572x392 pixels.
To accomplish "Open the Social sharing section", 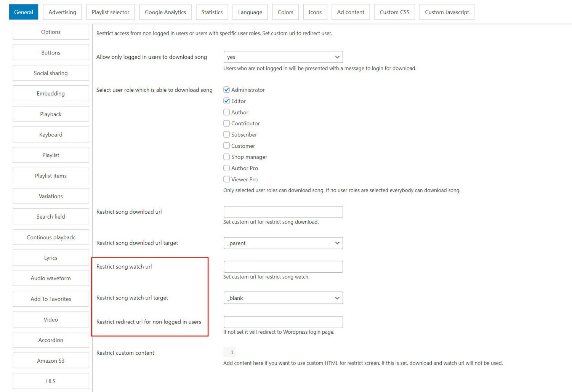I will point(51,73).
